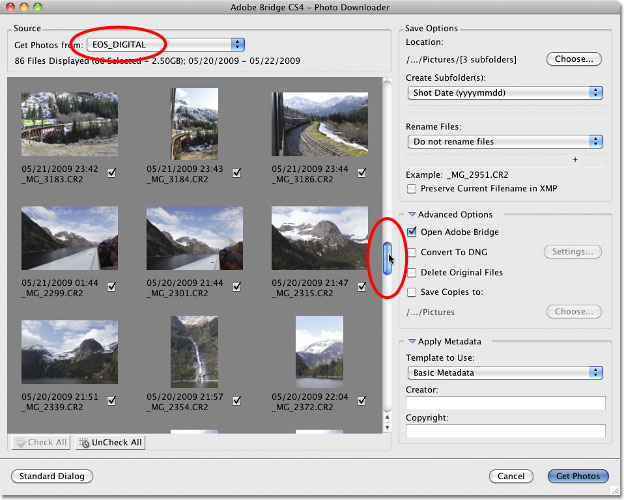Enable Delete Original Files checkbox
Viewport: 624px width, 500px height.
pos(411,272)
